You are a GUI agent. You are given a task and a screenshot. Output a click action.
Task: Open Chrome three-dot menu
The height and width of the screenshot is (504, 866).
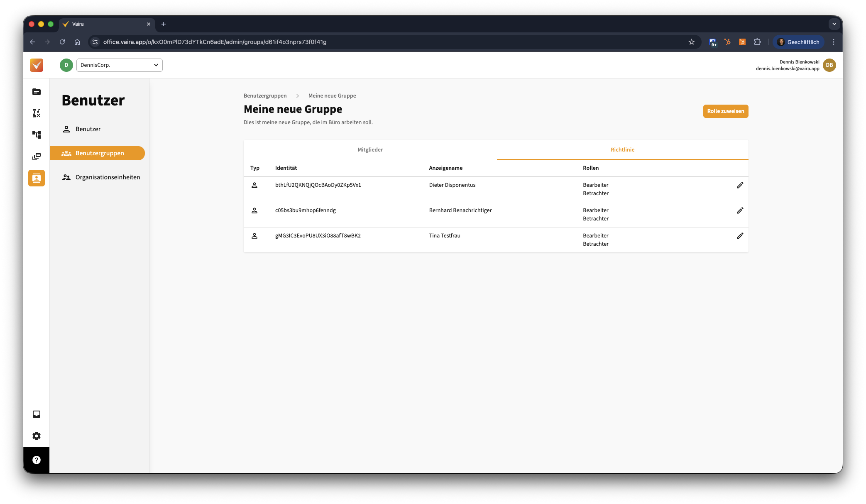[833, 42]
